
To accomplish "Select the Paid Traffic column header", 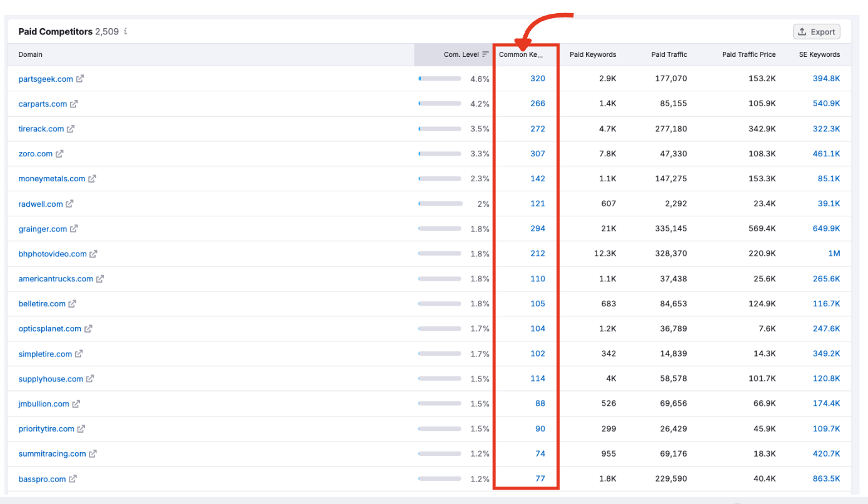I will [669, 54].
